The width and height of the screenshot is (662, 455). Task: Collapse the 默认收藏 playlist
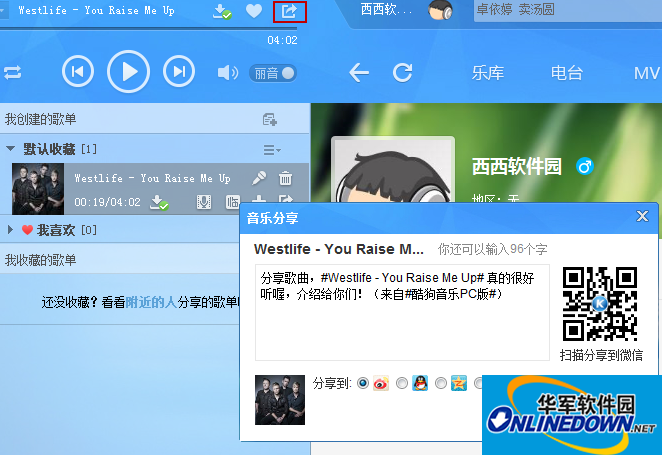11,149
